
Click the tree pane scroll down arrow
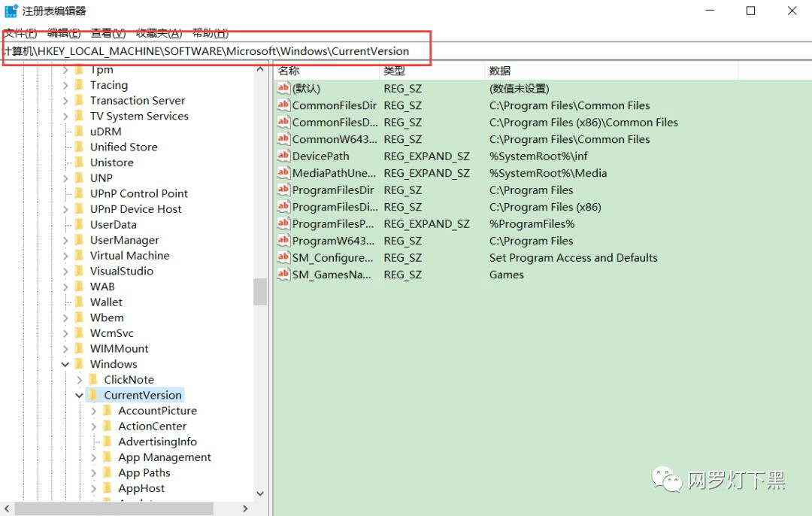tap(260, 493)
